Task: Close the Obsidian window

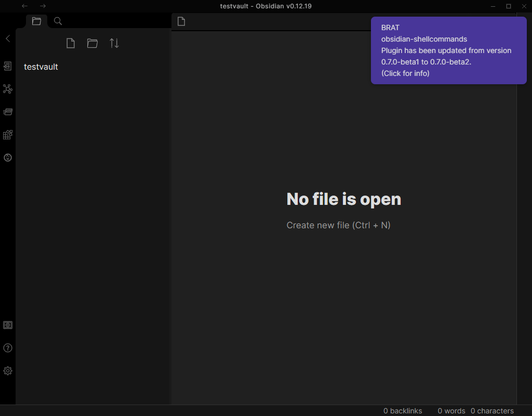Action: point(524,6)
